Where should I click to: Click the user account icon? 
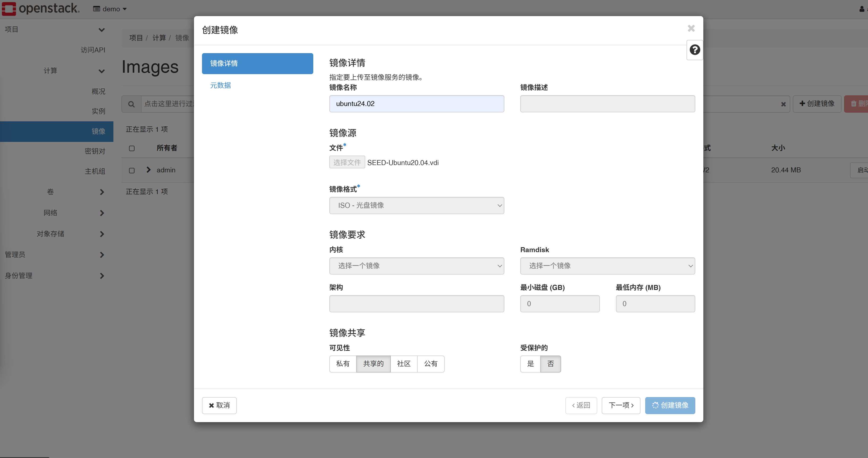point(862,9)
